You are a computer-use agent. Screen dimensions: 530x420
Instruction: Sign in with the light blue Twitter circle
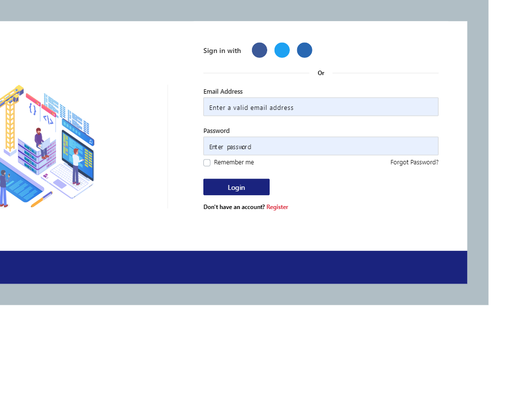coord(282,50)
